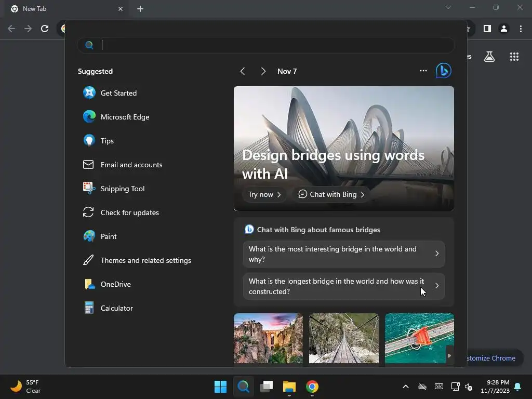Ask about the longest bridge question
Image resolution: width=532 pixels, height=399 pixels.
click(x=344, y=286)
